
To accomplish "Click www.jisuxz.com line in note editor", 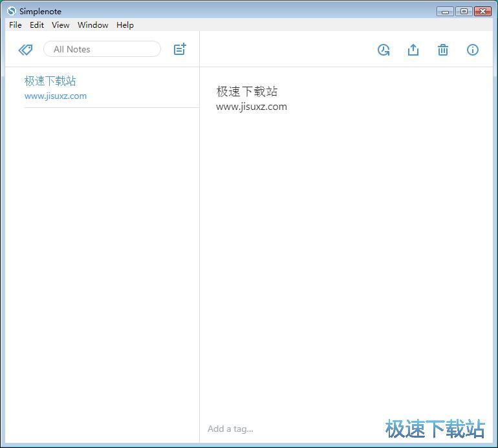I will [x=252, y=107].
